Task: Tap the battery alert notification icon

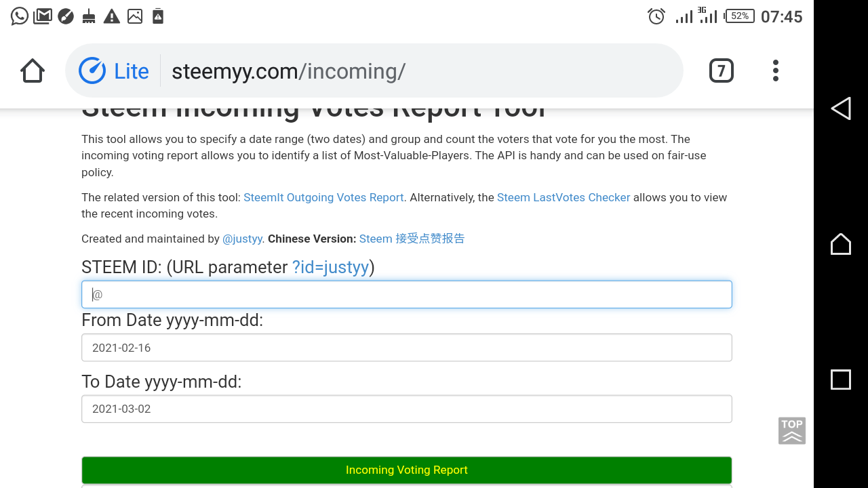Action: point(158,16)
